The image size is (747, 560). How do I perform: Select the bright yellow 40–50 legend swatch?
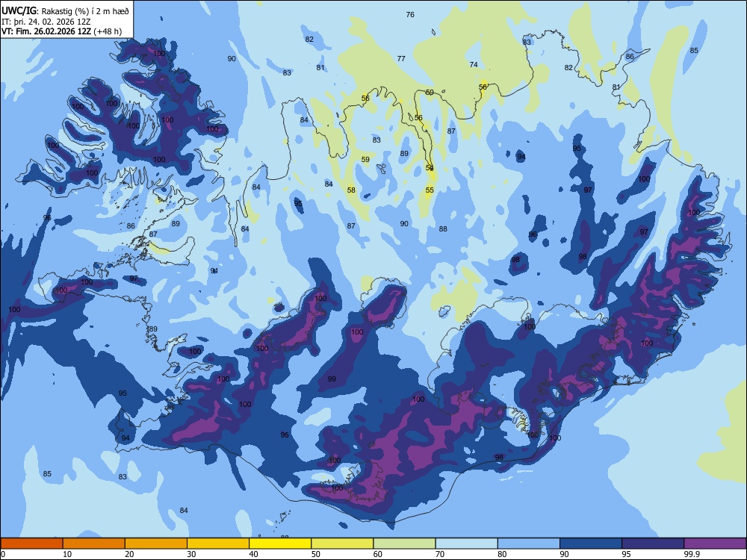click(x=280, y=544)
